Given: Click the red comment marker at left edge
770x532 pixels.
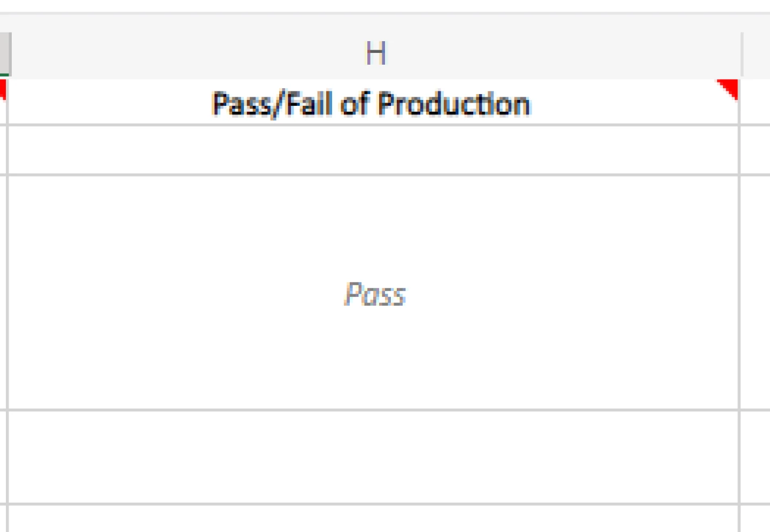Looking at the screenshot, I should (x=2, y=88).
